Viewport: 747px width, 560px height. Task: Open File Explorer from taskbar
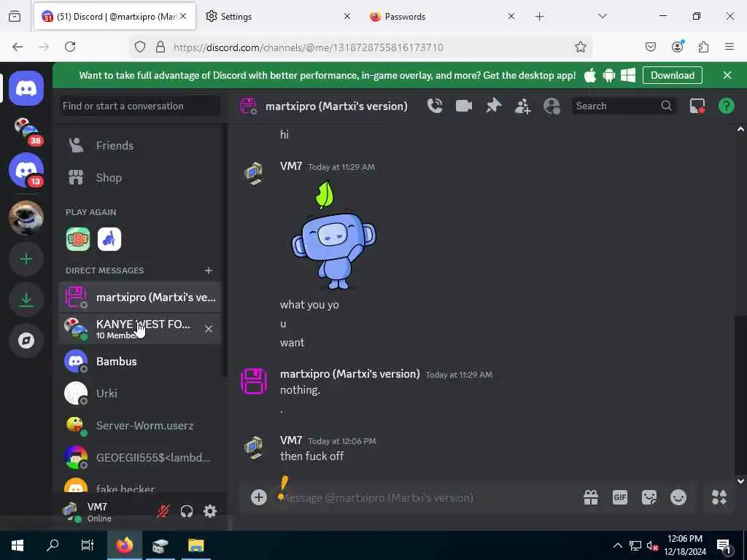tap(196, 545)
